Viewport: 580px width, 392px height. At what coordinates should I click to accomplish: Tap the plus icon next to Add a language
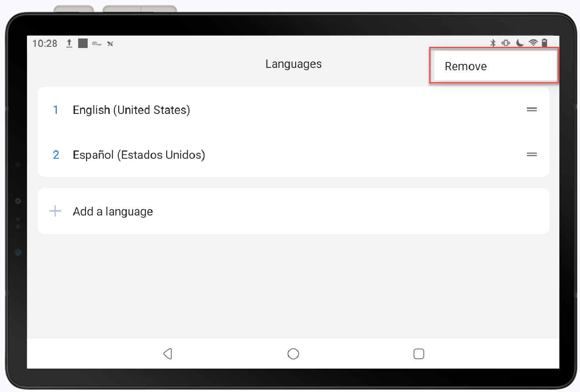(55, 211)
